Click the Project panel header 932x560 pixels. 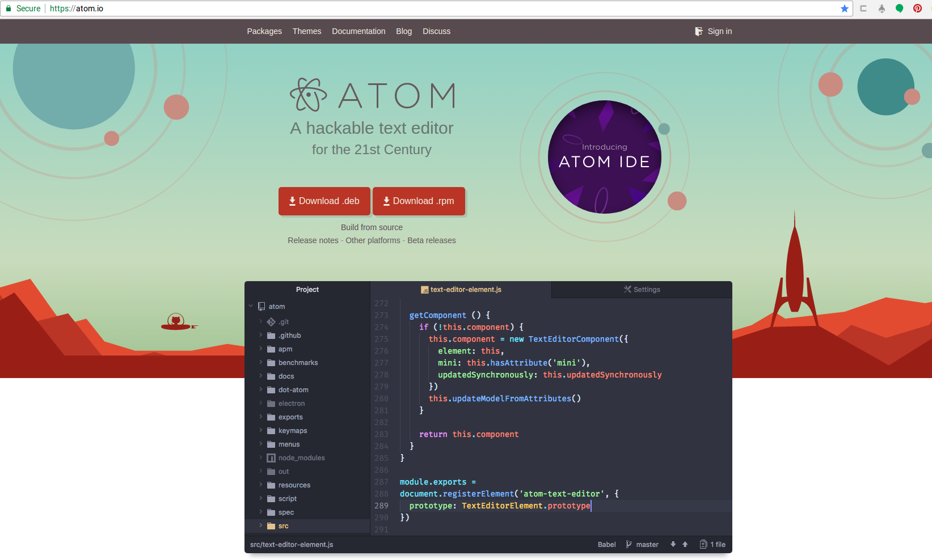(x=307, y=290)
